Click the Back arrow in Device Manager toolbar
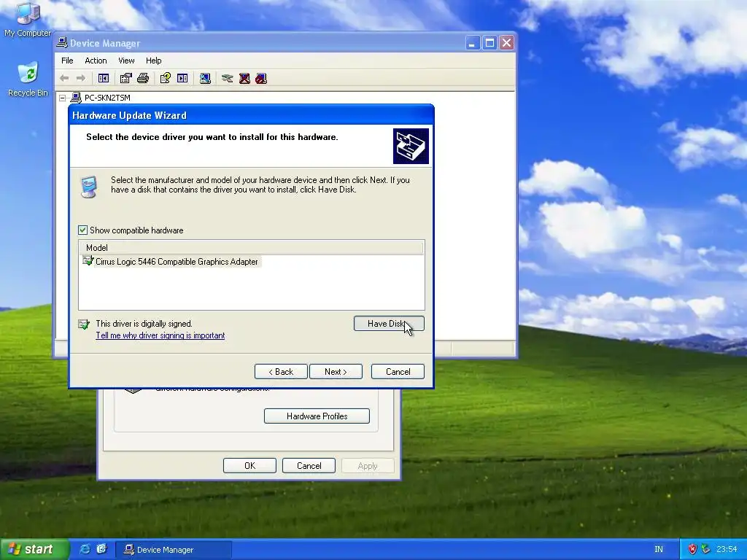 (64, 78)
